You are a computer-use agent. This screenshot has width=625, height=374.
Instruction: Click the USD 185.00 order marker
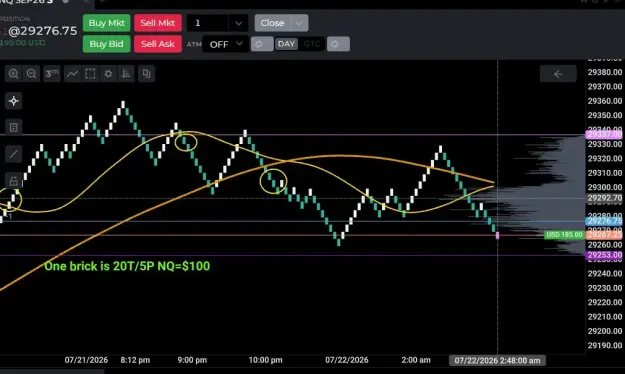pos(564,234)
